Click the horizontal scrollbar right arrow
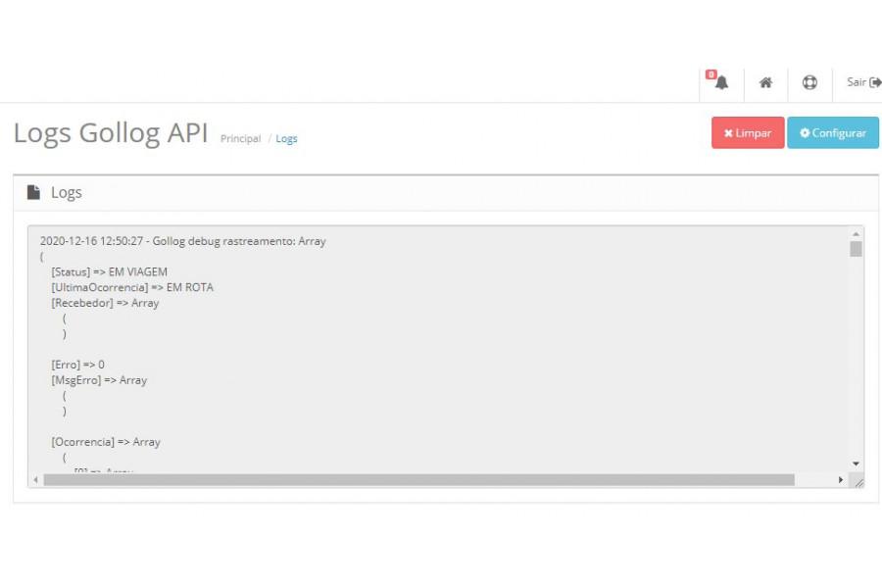The height and width of the screenshot is (588, 882). (841, 480)
